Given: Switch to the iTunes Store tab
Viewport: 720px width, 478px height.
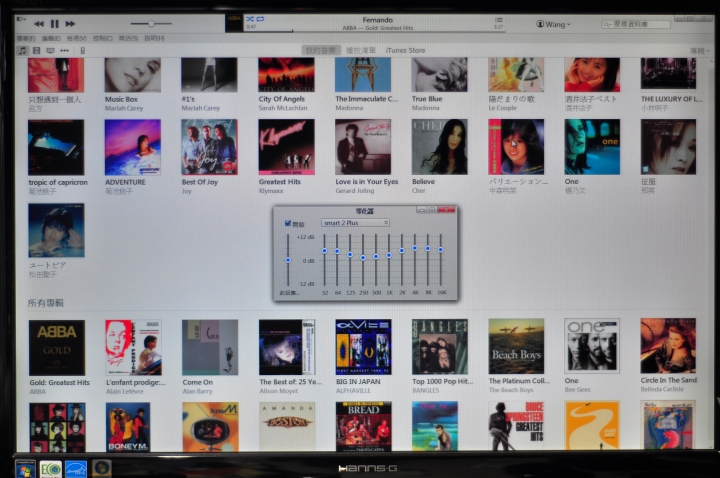Looking at the screenshot, I should pos(405,50).
